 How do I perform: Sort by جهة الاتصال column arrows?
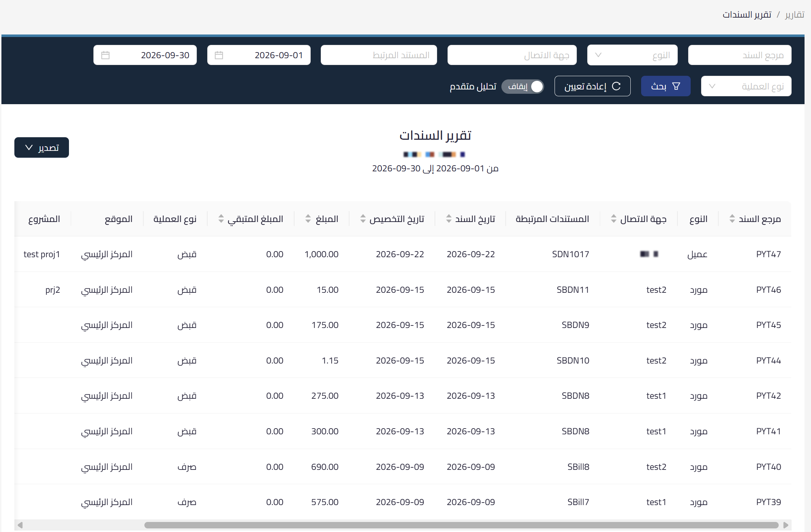613,218
